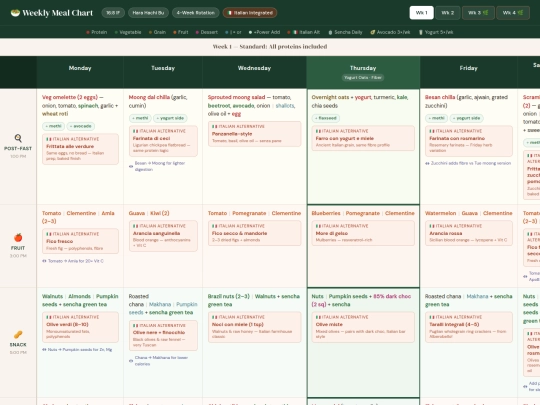Open the Arancia sanguinella alternative card
Image resolution: width=540 pixels, height=405 pixels.
163,236
